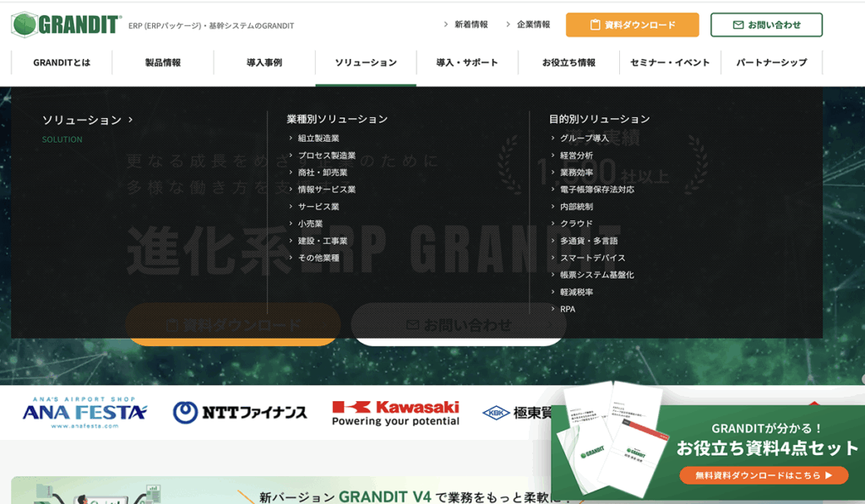Open the 導入事例 navigation menu

click(264, 62)
